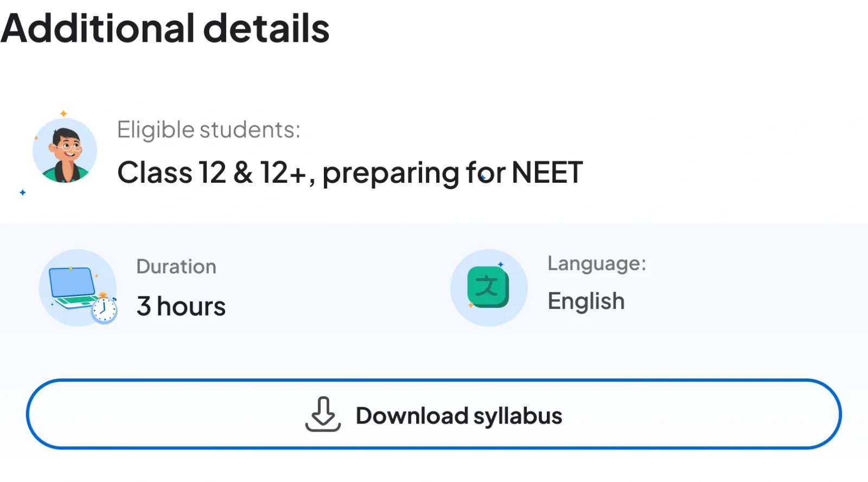
Task: Click the English language value
Action: point(586,301)
